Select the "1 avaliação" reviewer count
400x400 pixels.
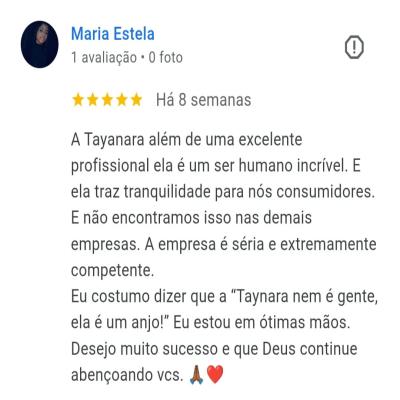104,58
